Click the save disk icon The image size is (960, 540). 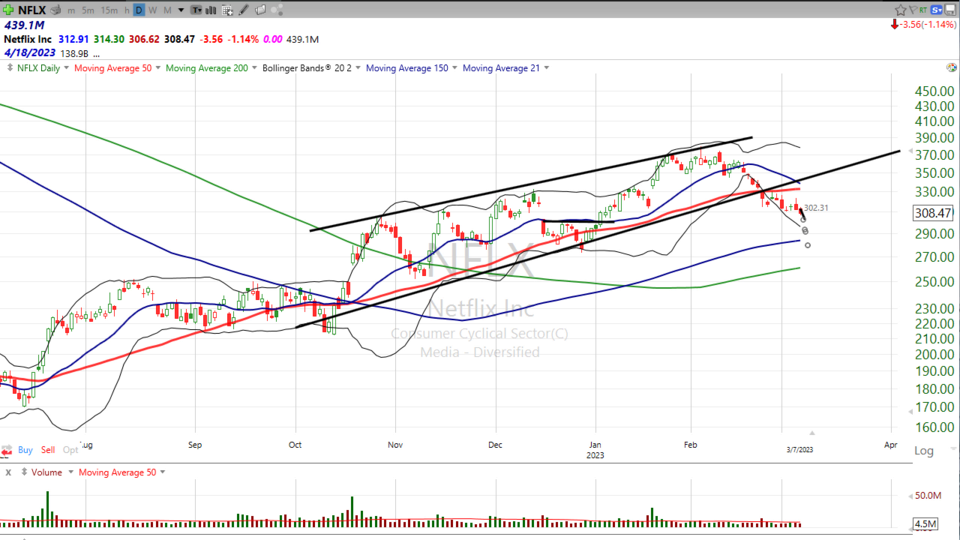(951, 10)
